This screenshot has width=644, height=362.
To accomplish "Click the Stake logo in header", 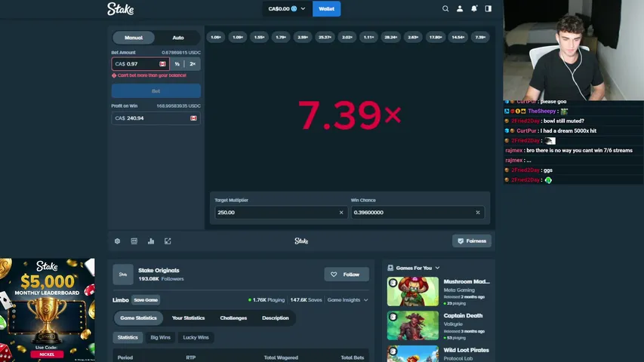I will pyautogui.click(x=120, y=8).
